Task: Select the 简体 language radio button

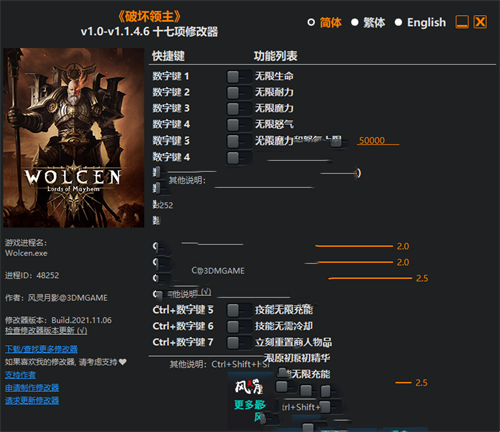Action: (x=311, y=22)
